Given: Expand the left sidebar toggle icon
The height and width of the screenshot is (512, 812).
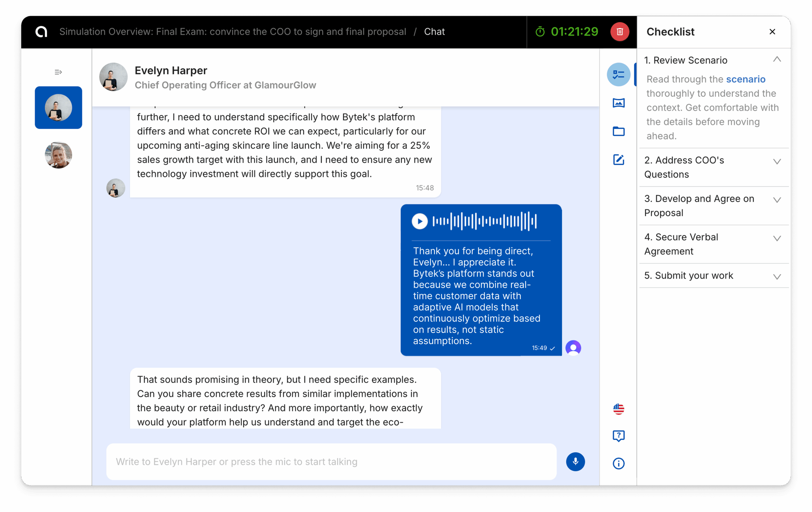Looking at the screenshot, I should coord(58,72).
